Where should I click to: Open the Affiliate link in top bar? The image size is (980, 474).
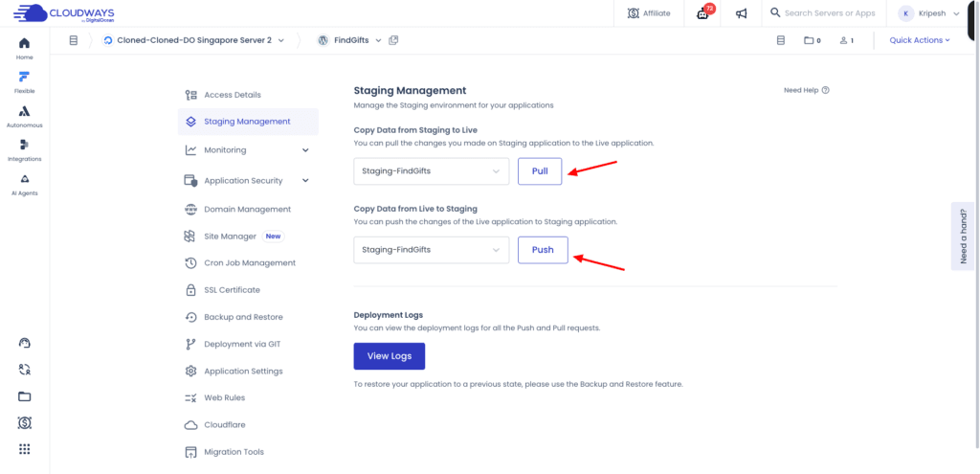(649, 13)
